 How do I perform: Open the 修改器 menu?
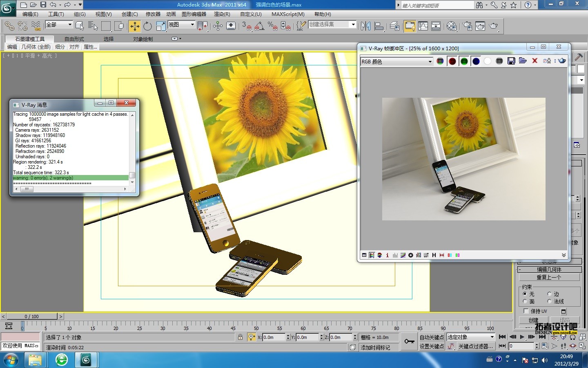pos(153,14)
